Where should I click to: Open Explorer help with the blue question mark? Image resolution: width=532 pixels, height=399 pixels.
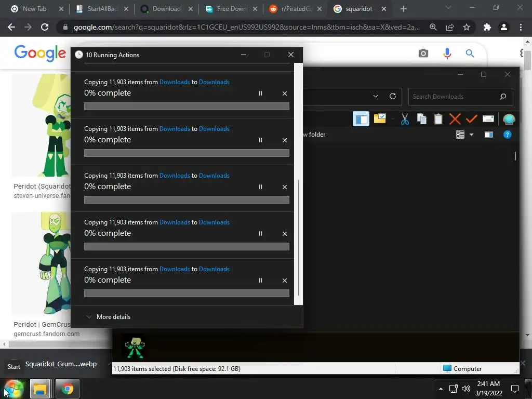507,135
